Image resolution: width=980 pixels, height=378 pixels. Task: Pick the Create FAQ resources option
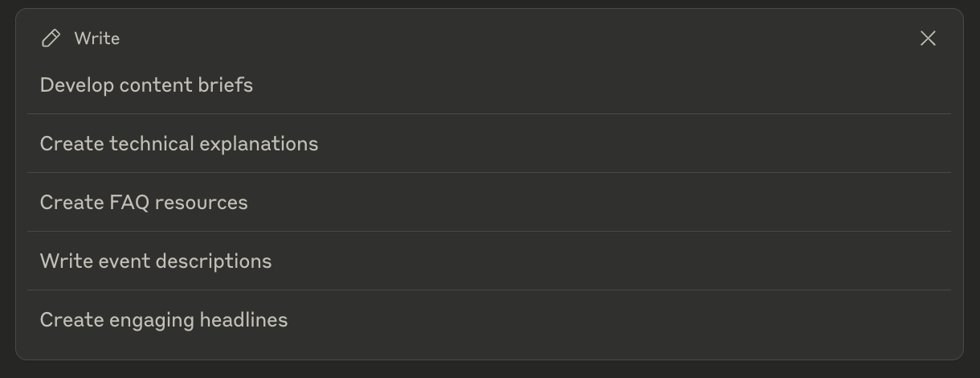pos(489,203)
